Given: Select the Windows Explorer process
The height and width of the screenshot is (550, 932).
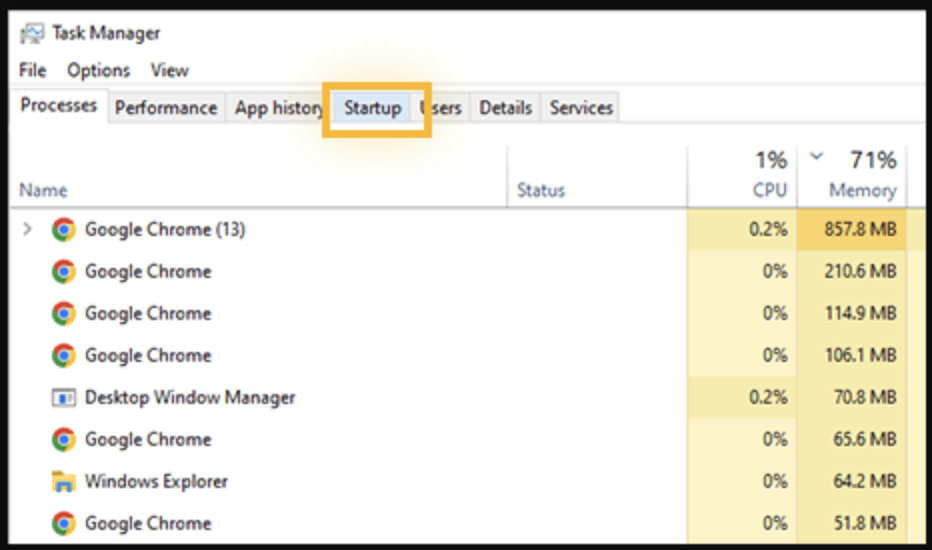Looking at the screenshot, I should click(467, 482).
